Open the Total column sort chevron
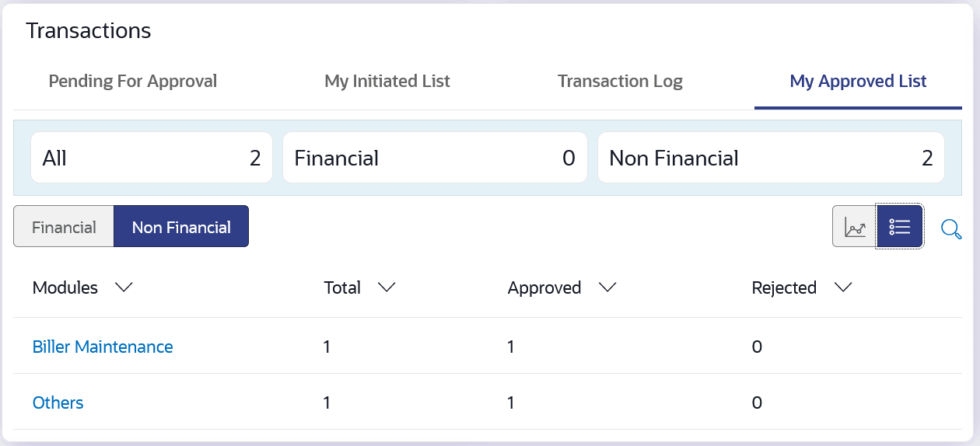 tap(387, 287)
